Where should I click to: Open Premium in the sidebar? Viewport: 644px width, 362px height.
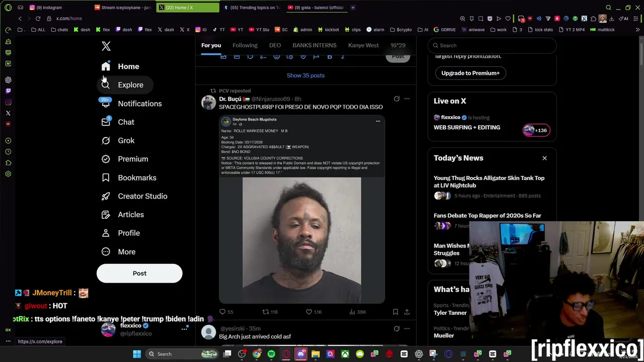coord(125,159)
